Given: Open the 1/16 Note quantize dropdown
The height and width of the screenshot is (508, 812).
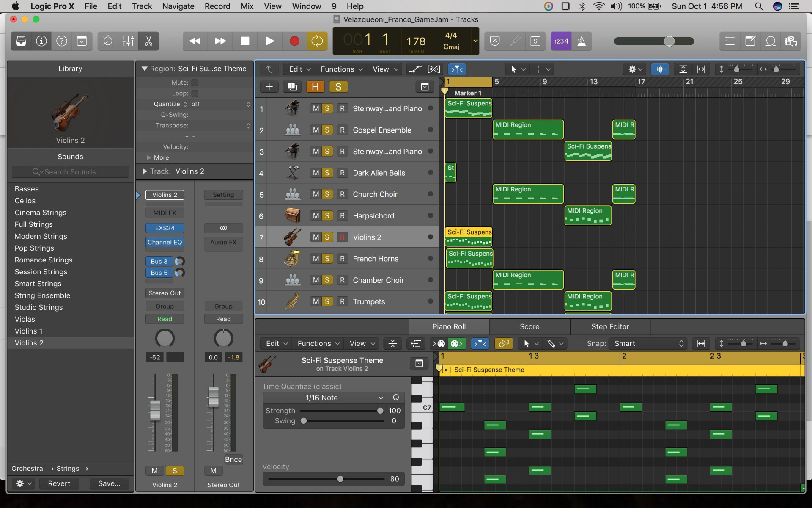Looking at the screenshot, I should pyautogui.click(x=324, y=398).
